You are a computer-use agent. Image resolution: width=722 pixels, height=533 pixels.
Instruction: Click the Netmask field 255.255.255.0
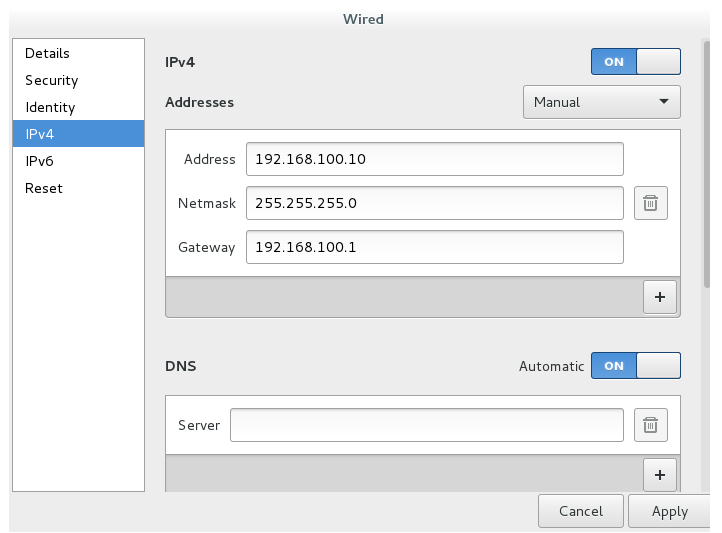435,203
